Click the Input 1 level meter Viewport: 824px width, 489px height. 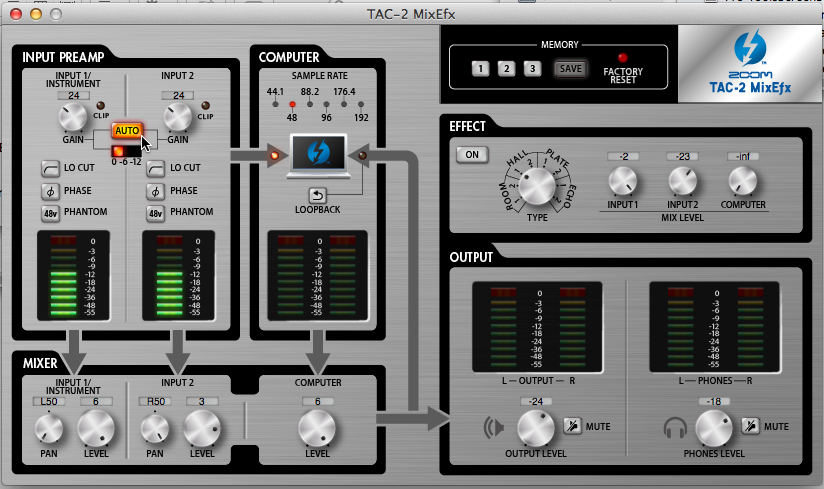tap(73, 276)
